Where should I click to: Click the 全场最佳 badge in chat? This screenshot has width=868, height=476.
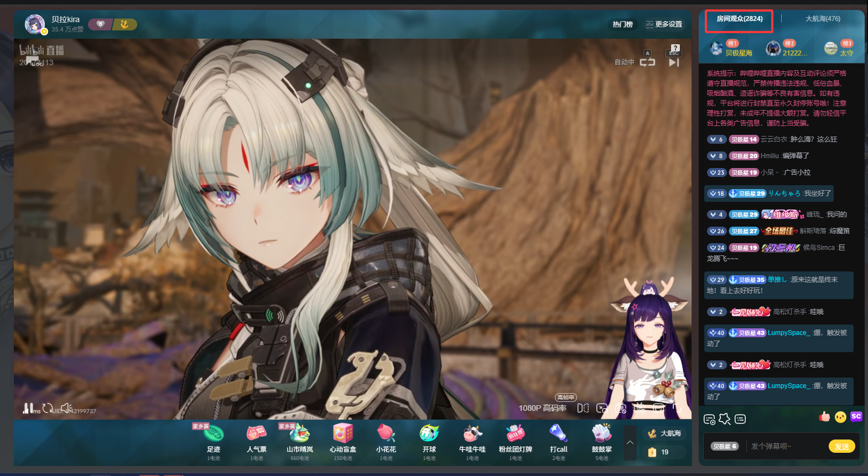click(x=779, y=231)
